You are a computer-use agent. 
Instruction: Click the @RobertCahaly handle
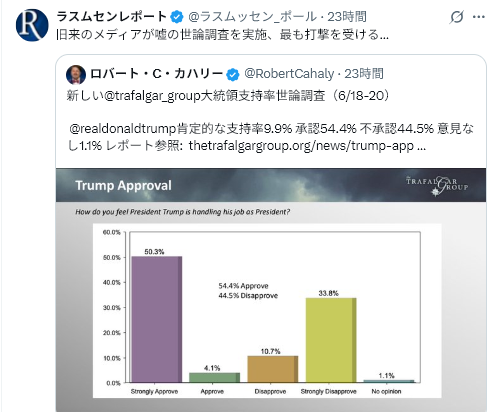pos(289,74)
